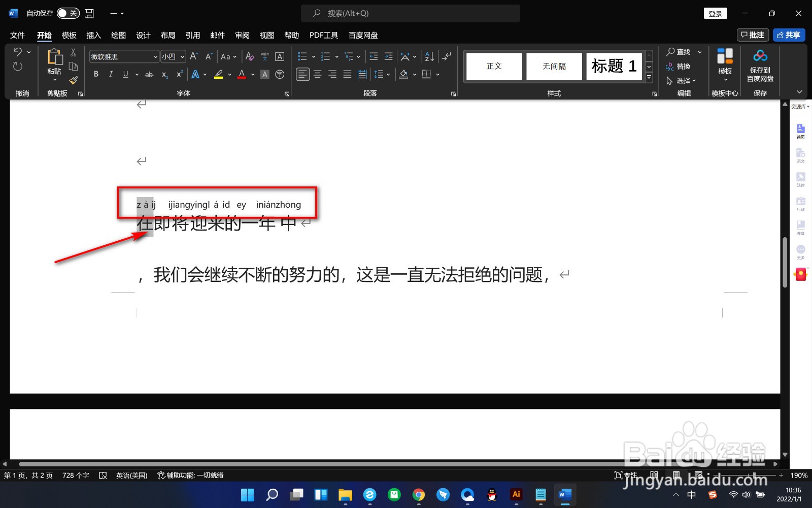Clear all formatting eraser icon
812x508 pixels.
pyautogui.click(x=249, y=56)
